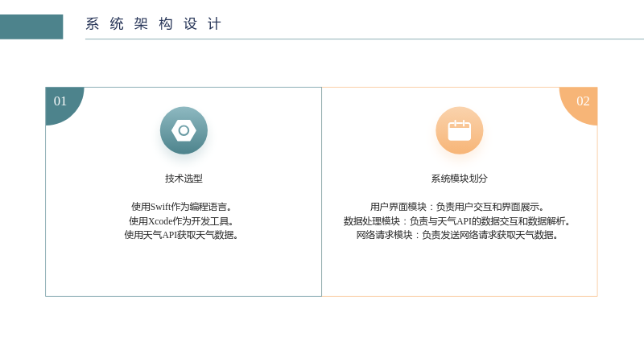Click the line 使用天气API获取天气数据

(182, 235)
